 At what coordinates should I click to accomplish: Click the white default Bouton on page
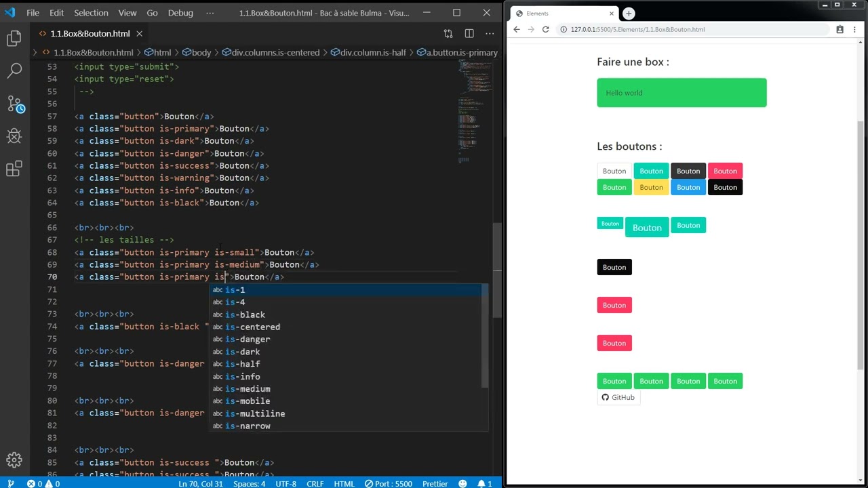[614, 171]
